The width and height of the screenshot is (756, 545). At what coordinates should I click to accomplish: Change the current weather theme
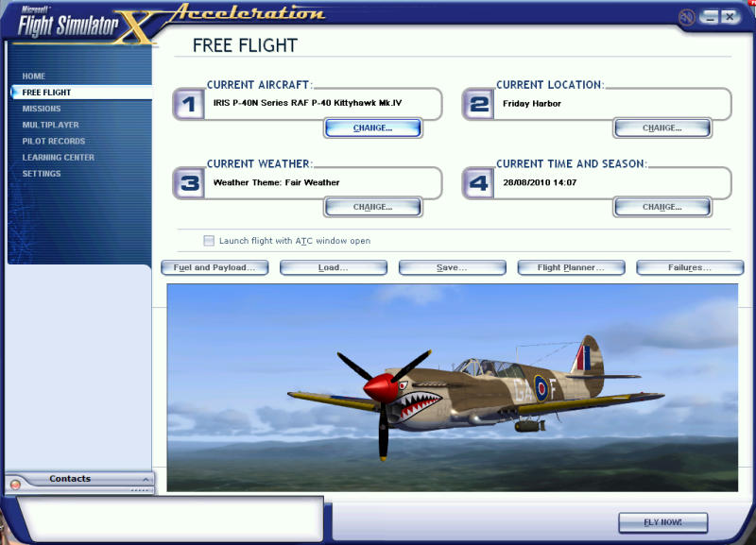pos(372,207)
